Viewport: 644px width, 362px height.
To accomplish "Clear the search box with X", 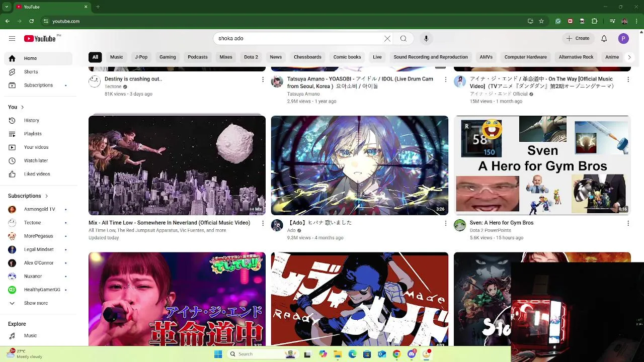I will 387,39.
